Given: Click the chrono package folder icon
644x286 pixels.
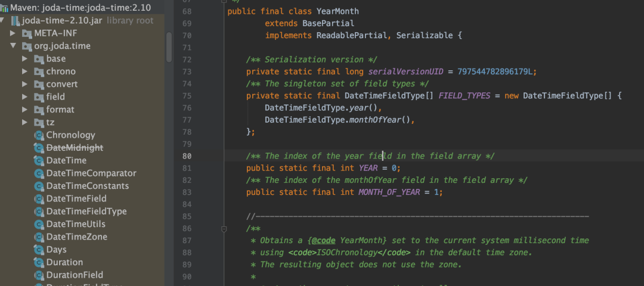Looking at the screenshot, I should [39, 71].
